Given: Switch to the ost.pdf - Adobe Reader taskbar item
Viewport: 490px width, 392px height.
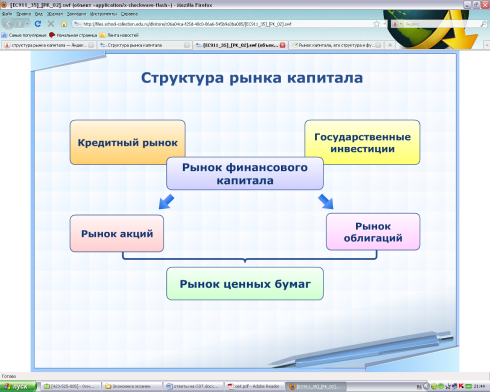Looking at the screenshot, I should point(254,387).
